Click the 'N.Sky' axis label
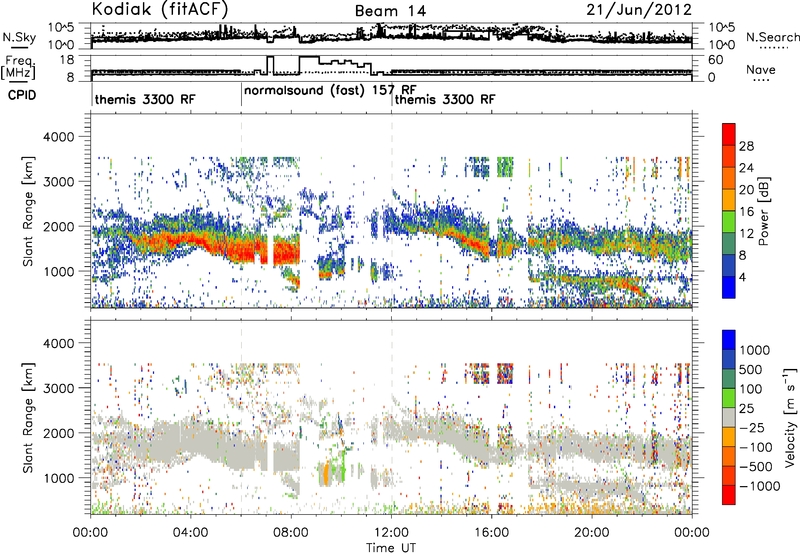The width and height of the screenshot is (800, 554). (19, 37)
